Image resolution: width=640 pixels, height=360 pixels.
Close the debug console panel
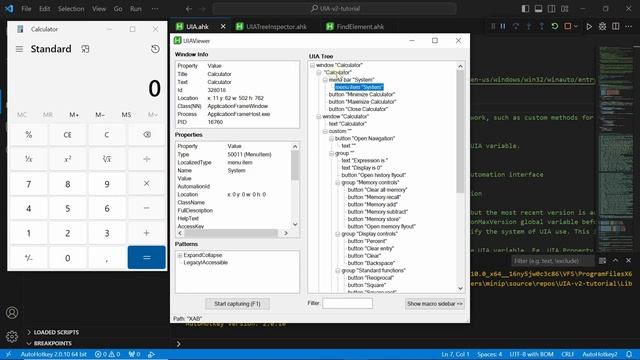tap(629, 260)
